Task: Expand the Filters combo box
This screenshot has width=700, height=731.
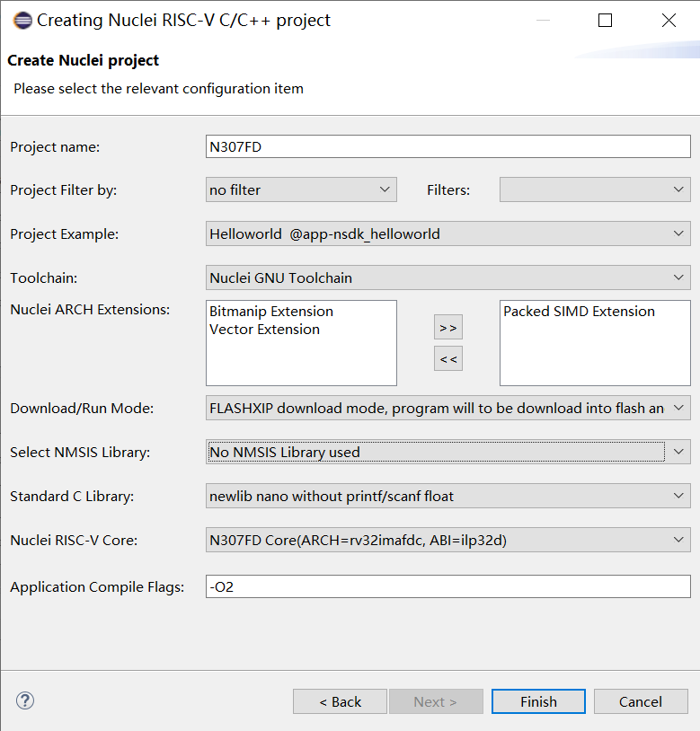Action: pos(595,189)
